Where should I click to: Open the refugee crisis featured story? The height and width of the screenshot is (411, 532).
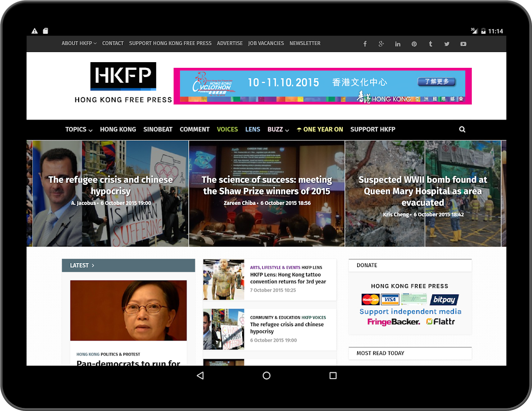pyautogui.click(x=111, y=185)
